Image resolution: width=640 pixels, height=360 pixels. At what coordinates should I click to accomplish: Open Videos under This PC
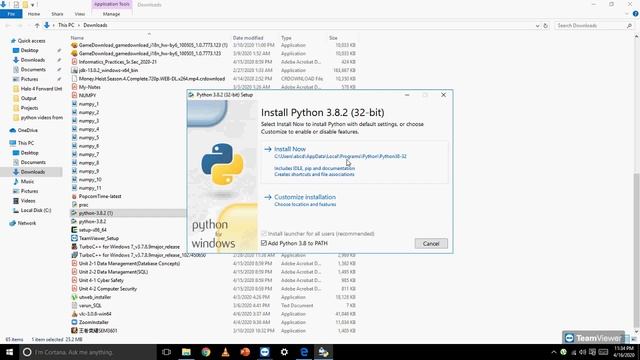click(28, 200)
